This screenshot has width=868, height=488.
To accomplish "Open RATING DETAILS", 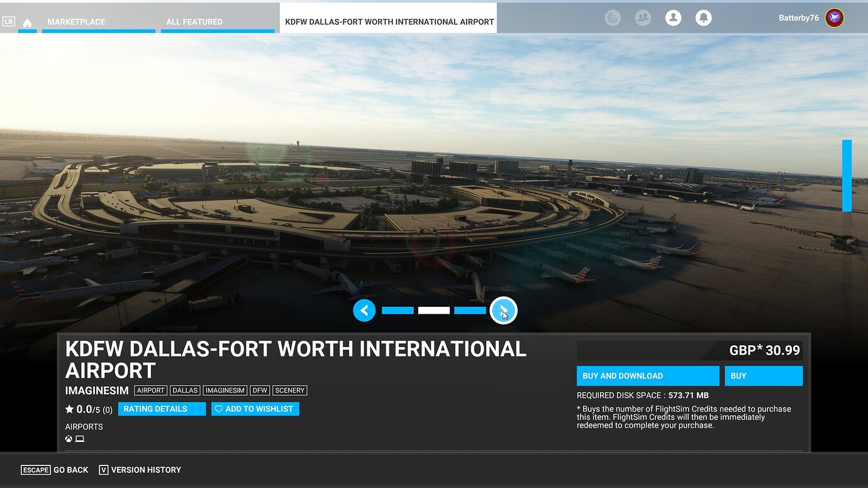I will (162, 409).
